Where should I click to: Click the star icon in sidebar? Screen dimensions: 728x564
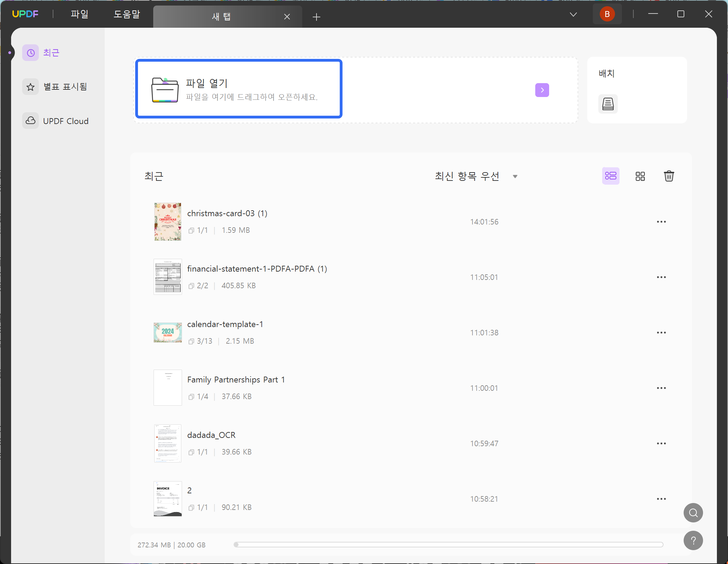(x=31, y=87)
